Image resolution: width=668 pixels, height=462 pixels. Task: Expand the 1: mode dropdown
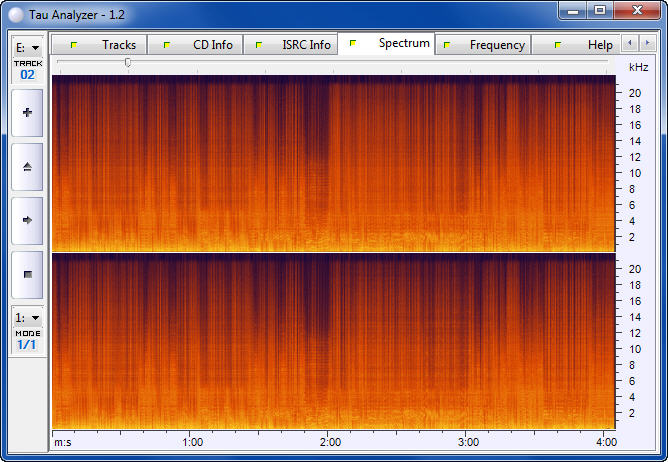pyautogui.click(x=27, y=317)
